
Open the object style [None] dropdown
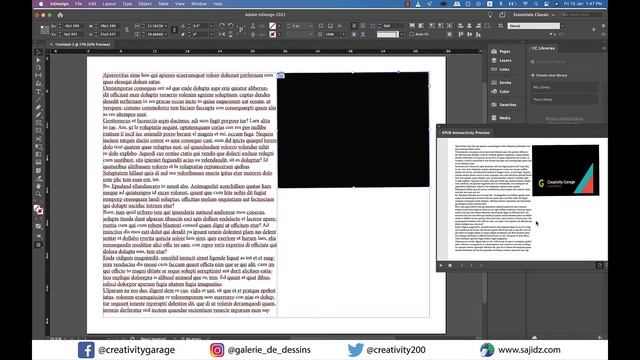562,26
